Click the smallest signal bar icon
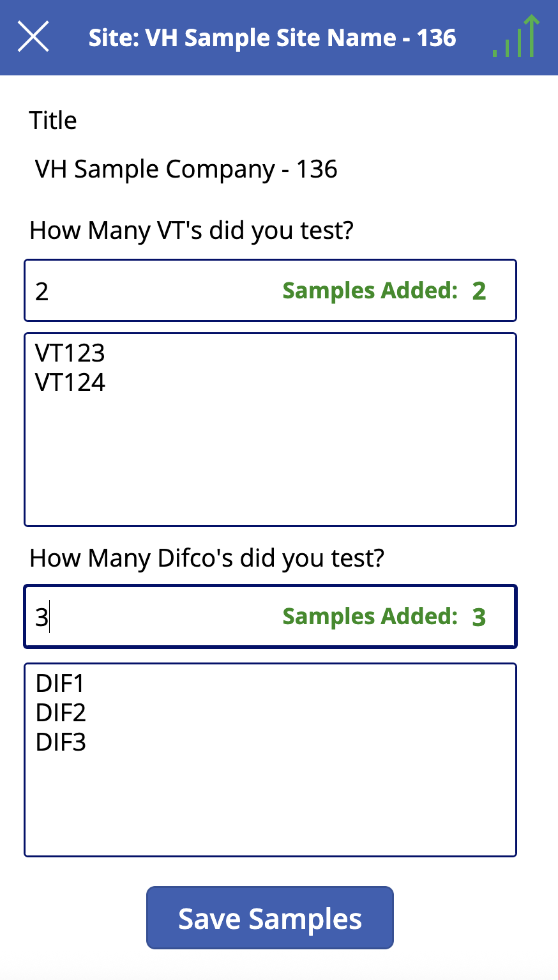 [494, 52]
